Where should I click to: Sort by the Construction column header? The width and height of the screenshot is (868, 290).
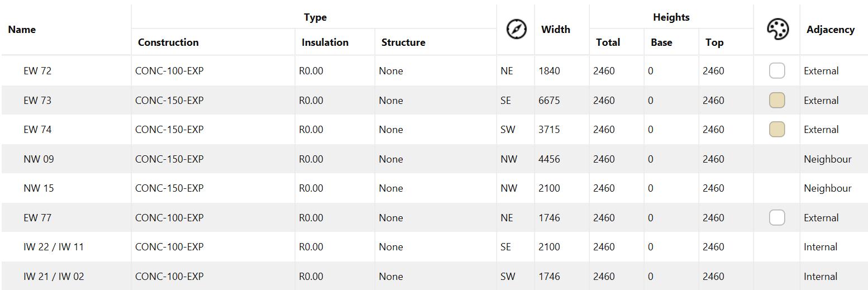tap(168, 42)
